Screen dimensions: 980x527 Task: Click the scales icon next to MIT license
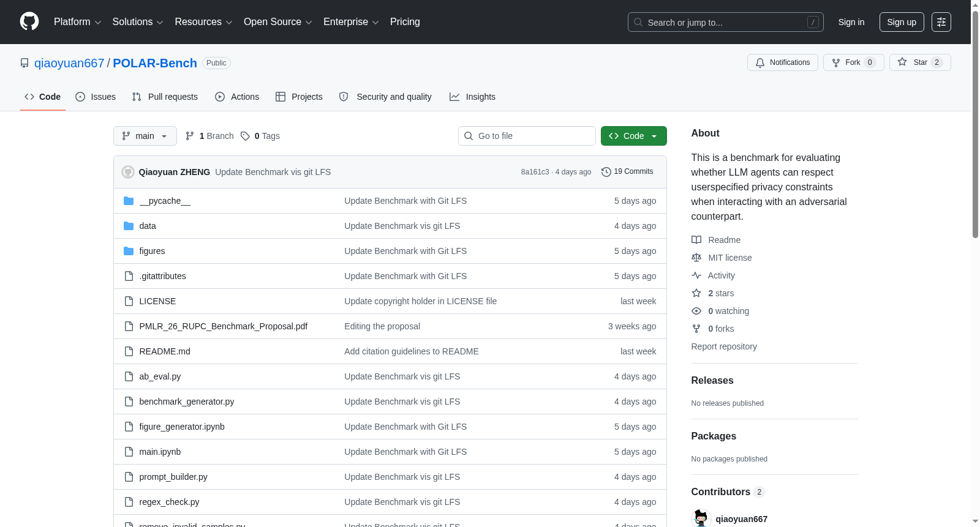coord(696,258)
